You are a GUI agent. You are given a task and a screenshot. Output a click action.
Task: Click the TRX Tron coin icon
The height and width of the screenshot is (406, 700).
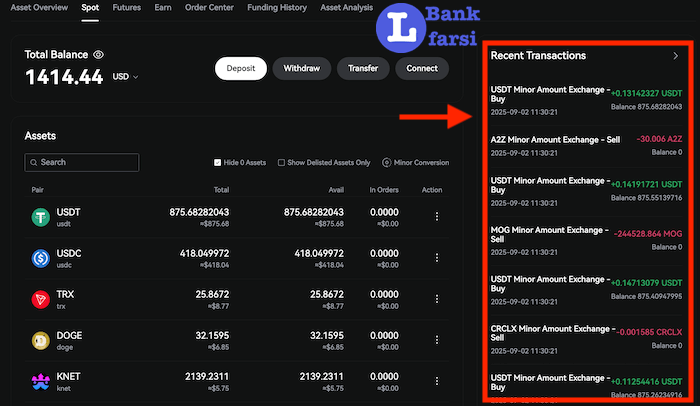tap(40, 299)
